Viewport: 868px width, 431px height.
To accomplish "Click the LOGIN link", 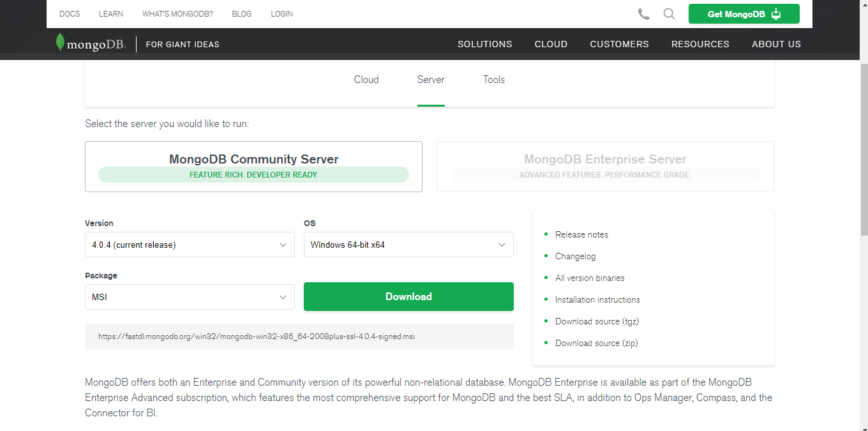I will pos(281,13).
